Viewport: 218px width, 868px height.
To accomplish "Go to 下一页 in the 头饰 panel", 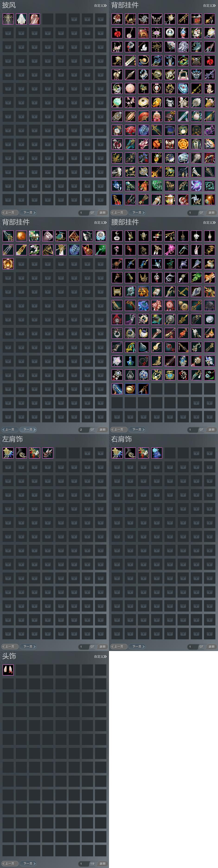I will click(x=28, y=864).
